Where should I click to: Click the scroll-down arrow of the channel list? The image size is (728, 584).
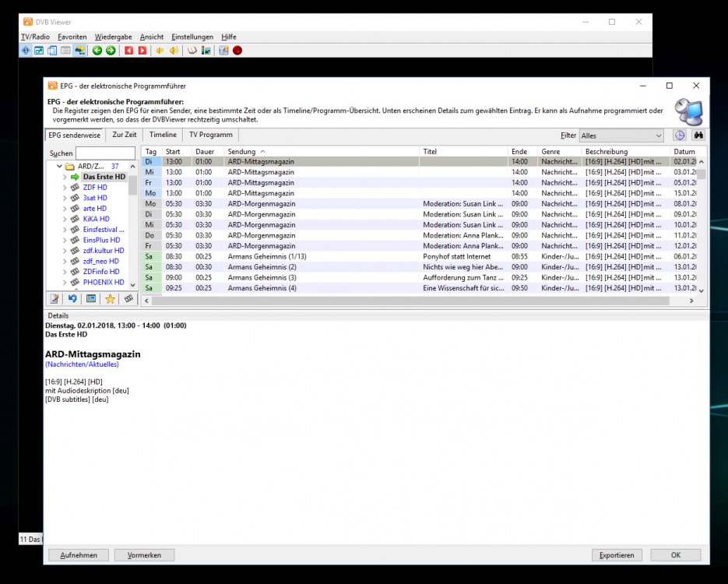[133, 284]
